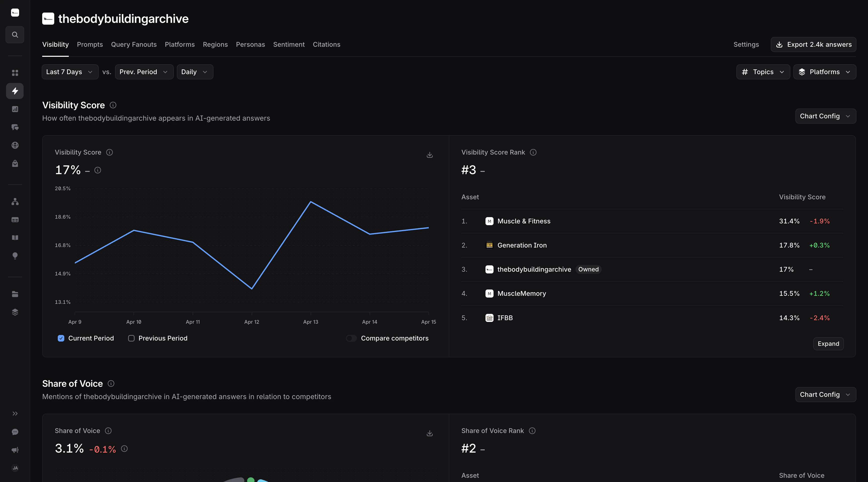Select the lightning bolt sidebar icon
This screenshot has width=868, height=482.
[15, 91]
